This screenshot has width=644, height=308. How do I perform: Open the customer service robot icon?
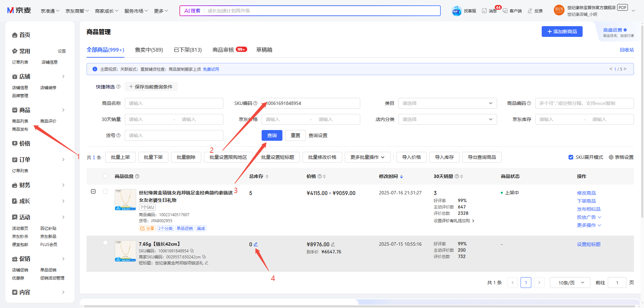457,11
